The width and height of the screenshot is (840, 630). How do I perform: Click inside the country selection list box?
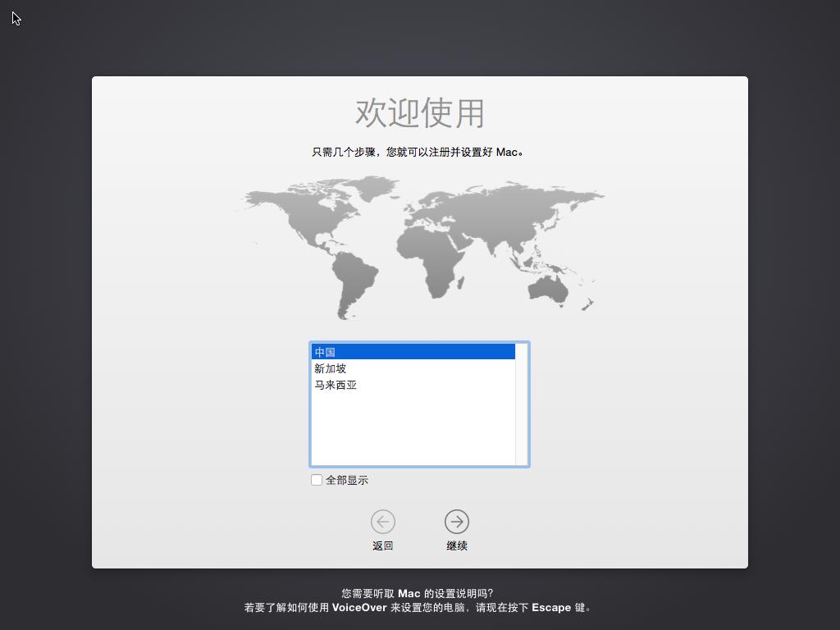[410, 427]
